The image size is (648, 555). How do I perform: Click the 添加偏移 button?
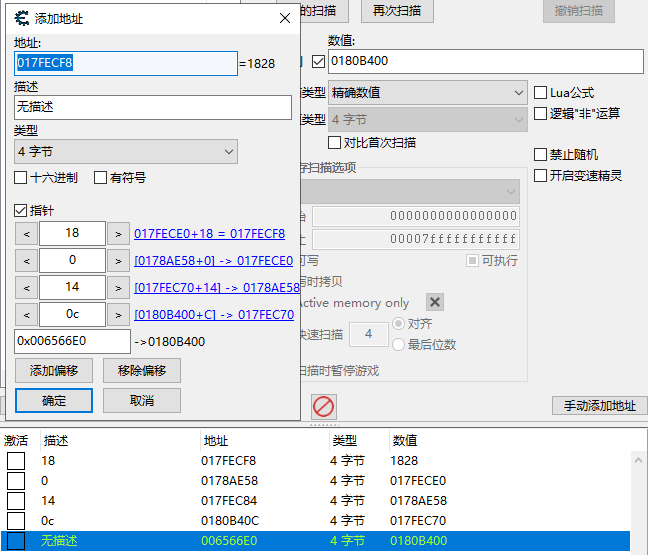54,370
